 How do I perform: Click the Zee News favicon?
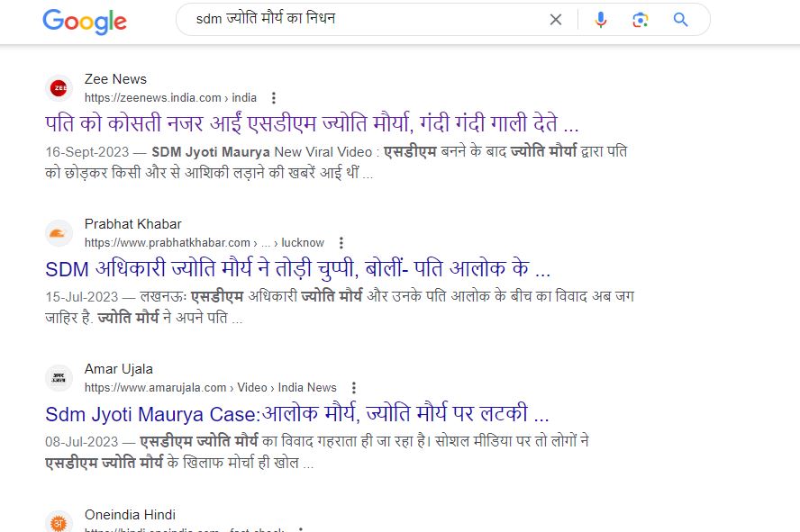click(x=59, y=88)
